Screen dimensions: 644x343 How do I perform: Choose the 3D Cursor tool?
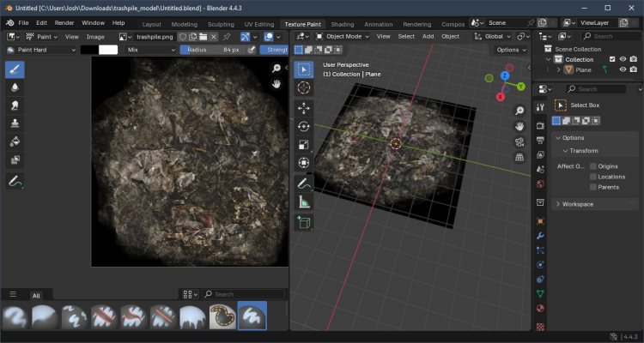[304, 87]
